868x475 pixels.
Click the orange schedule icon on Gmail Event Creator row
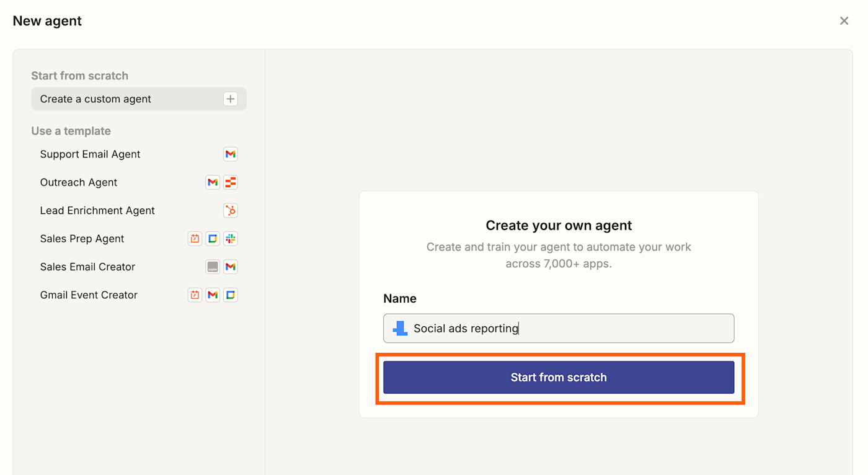point(195,295)
